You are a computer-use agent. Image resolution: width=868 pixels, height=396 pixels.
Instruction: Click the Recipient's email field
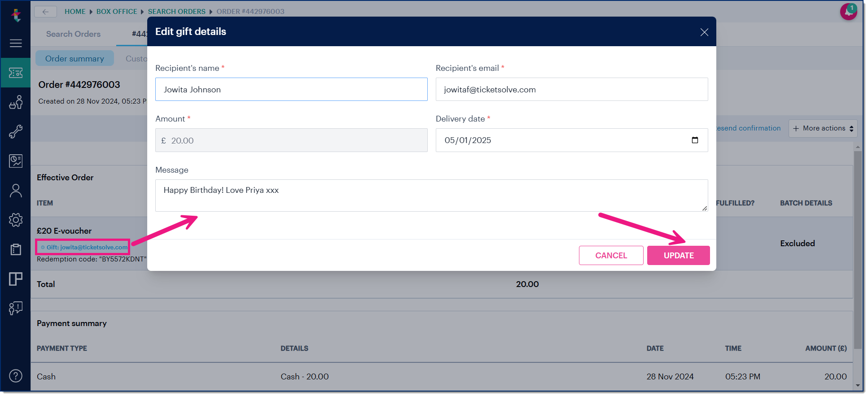point(571,89)
